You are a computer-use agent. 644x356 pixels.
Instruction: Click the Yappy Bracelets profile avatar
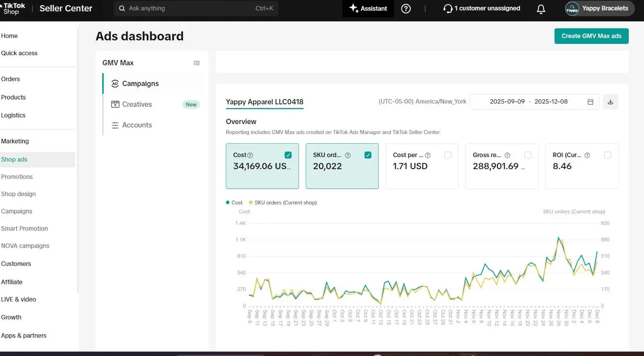[x=572, y=8]
